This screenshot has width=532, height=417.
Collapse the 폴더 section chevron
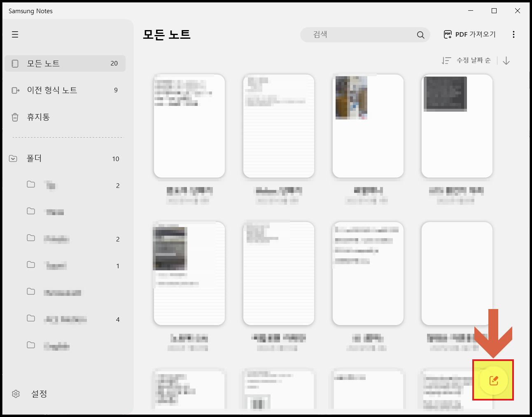(x=13, y=159)
